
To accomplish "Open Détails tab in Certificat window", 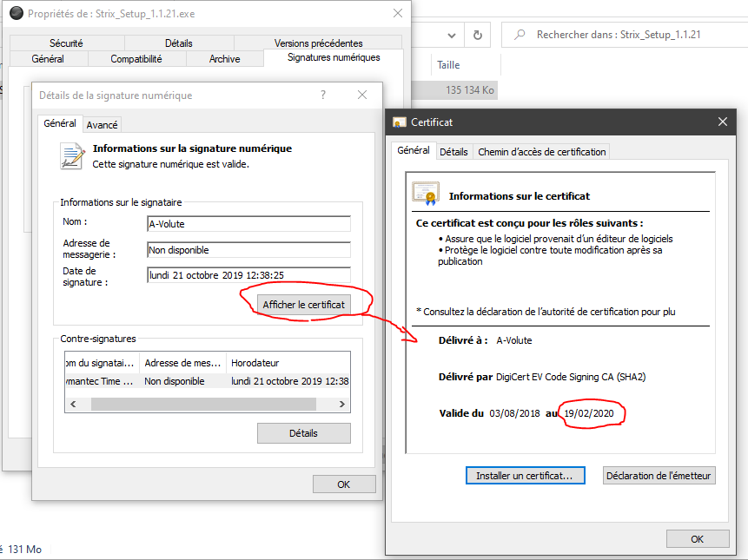I will point(453,152).
